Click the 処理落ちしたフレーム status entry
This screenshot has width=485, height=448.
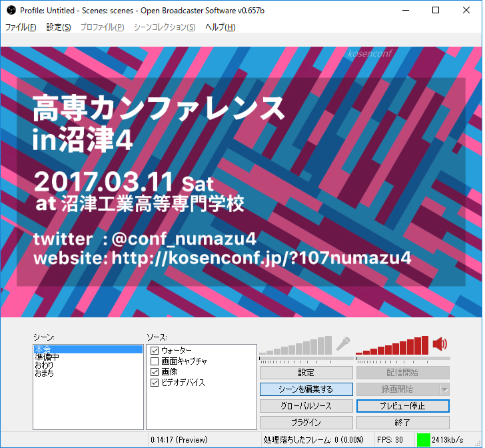pos(313,440)
